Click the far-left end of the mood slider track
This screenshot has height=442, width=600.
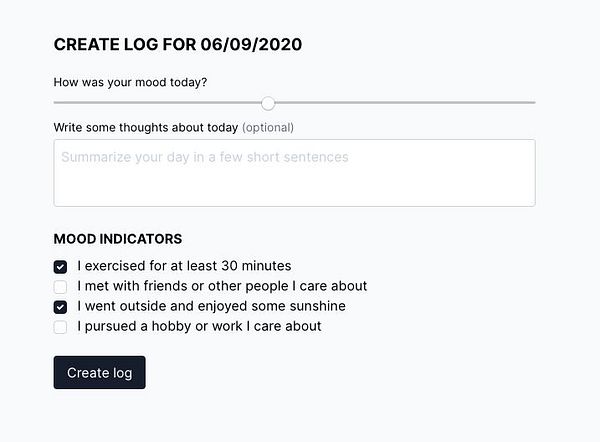pos(56,102)
